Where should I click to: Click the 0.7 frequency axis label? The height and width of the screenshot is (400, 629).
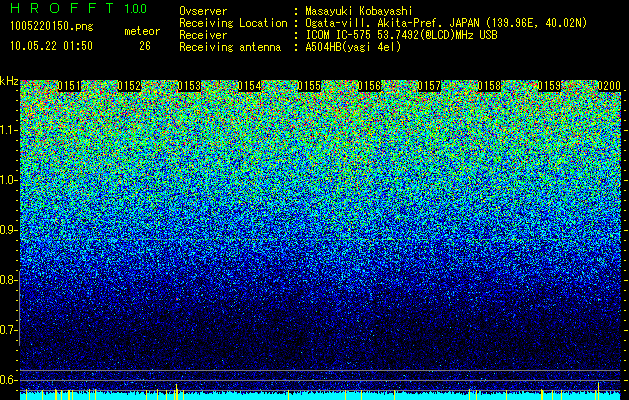pos(9,330)
